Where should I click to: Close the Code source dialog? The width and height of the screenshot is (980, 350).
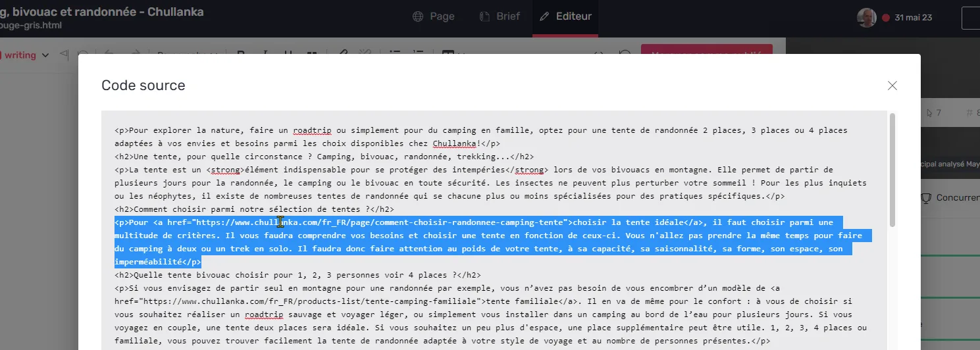pyautogui.click(x=892, y=86)
